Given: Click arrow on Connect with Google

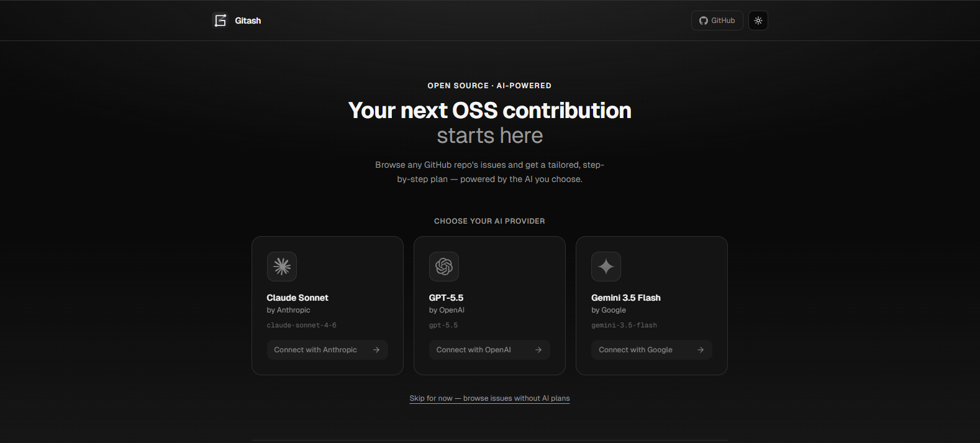Looking at the screenshot, I should click(701, 350).
